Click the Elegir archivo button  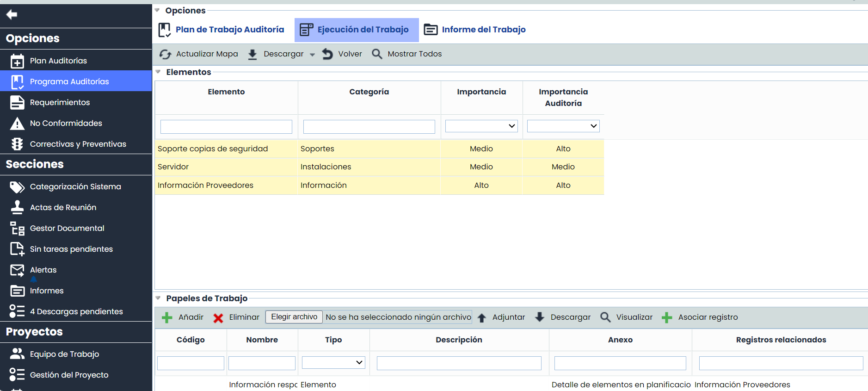(294, 317)
